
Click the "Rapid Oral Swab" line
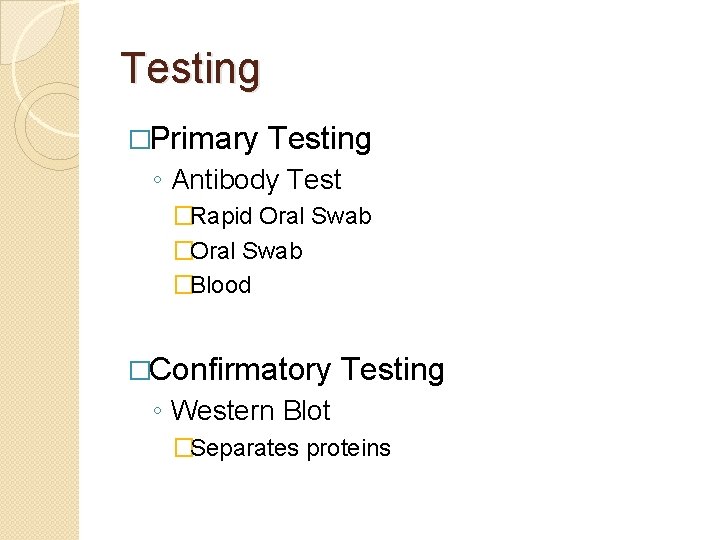[x=280, y=216]
